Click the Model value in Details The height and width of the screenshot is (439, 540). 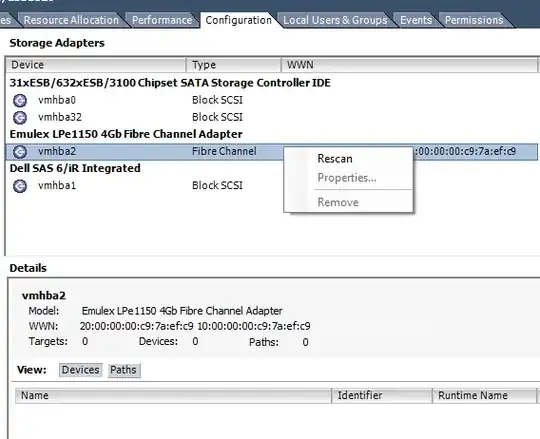[182, 311]
